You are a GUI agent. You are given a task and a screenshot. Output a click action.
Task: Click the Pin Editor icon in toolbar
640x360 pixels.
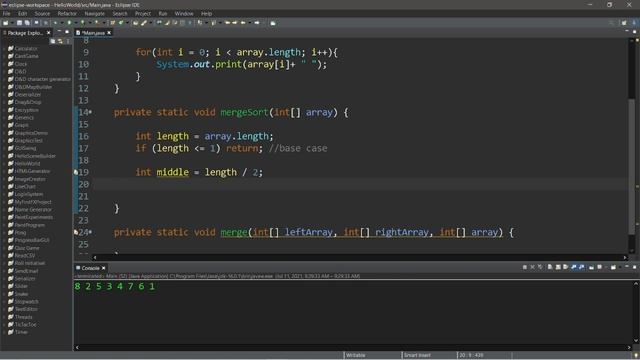[x=273, y=23]
